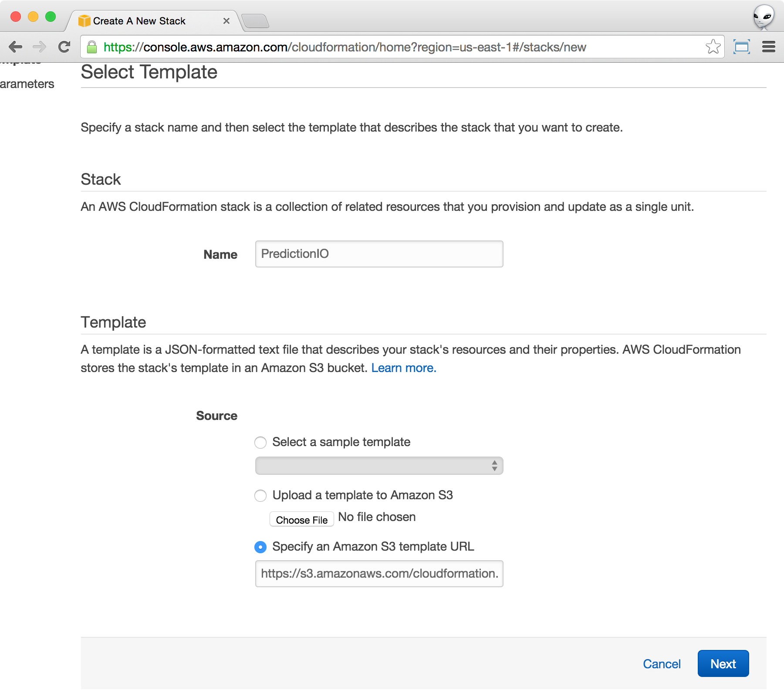The height and width of the screenshot is (697, 784).
Task: Click the Cancel link
Action: coord(661,664)
